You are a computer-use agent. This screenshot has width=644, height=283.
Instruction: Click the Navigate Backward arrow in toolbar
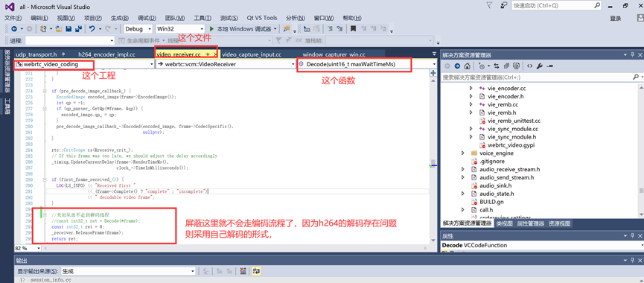click(14, 29)
